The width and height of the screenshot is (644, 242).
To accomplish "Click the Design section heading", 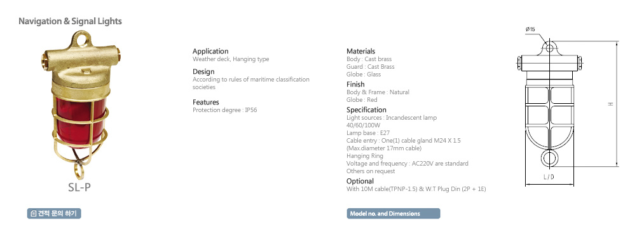I will tap(203, 71).
